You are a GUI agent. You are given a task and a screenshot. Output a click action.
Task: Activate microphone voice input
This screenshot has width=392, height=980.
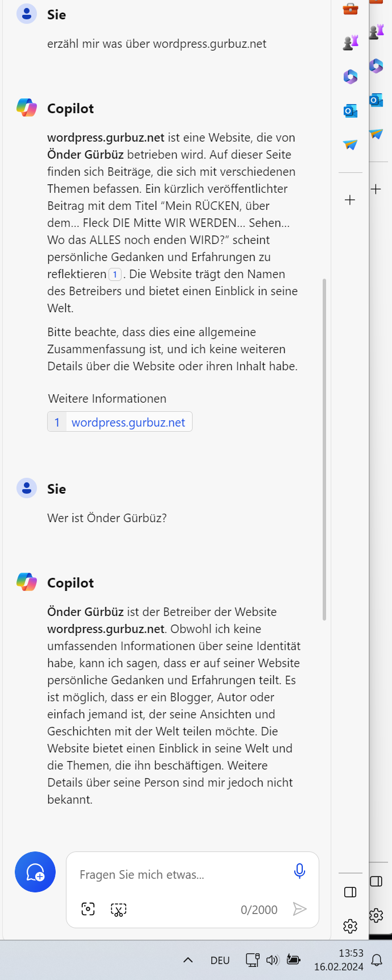(x=299, y=871)
